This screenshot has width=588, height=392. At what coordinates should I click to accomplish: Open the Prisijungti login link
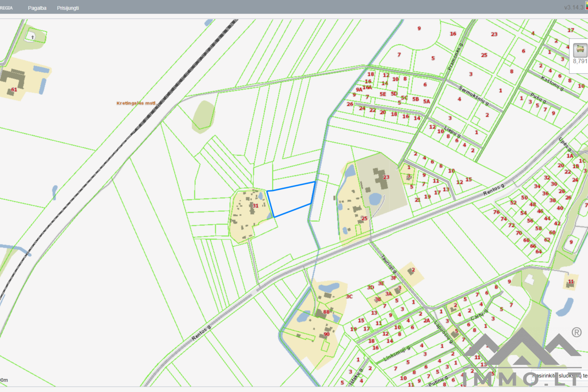[x=68, y=8]
